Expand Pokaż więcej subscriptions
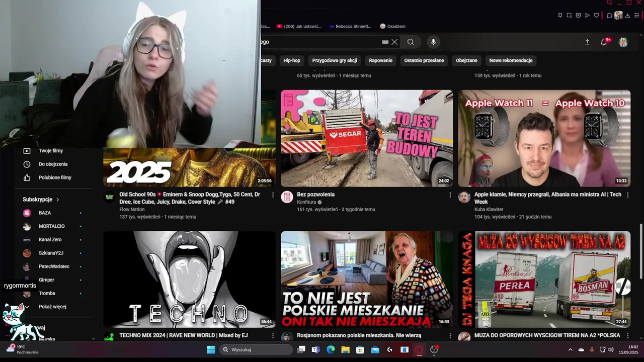Viewport: 644px width, 362px height. point(52,307)
